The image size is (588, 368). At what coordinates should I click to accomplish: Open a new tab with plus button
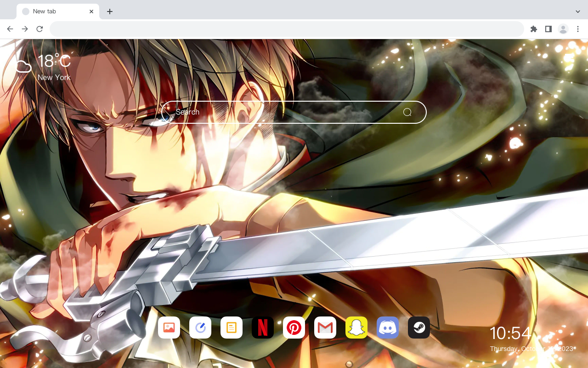109,11
